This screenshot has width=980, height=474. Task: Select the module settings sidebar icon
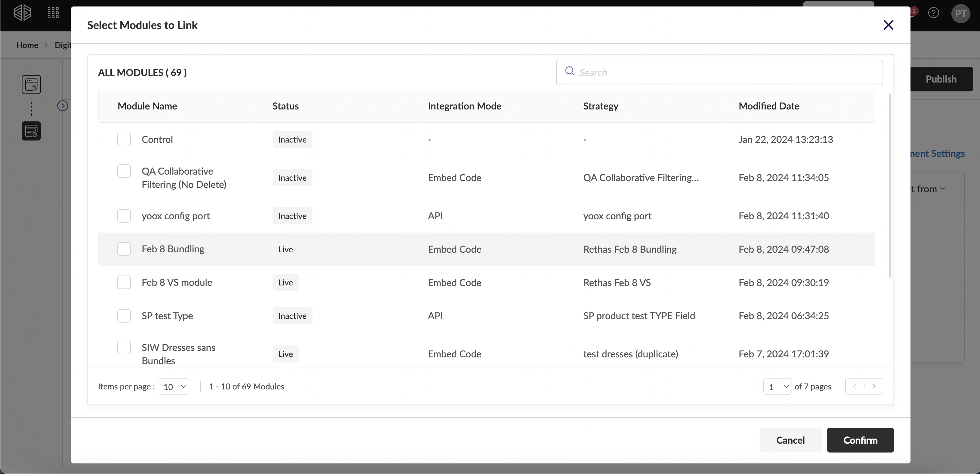click(31, 131)
